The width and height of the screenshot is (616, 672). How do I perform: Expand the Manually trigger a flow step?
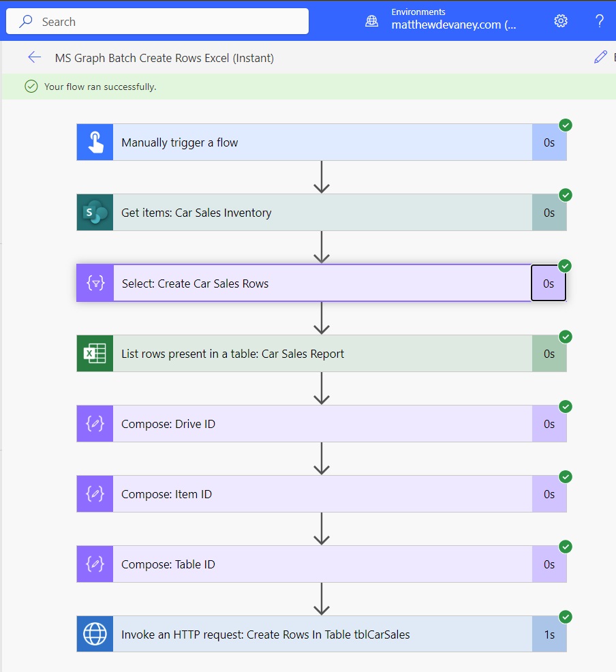point(322,142)
